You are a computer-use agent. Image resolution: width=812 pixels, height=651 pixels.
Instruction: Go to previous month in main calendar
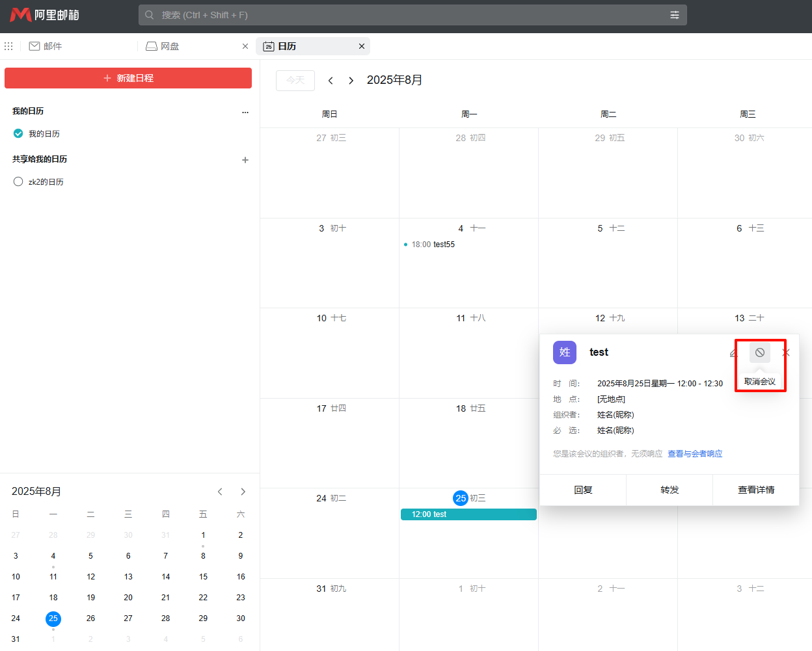coord(331,81)
